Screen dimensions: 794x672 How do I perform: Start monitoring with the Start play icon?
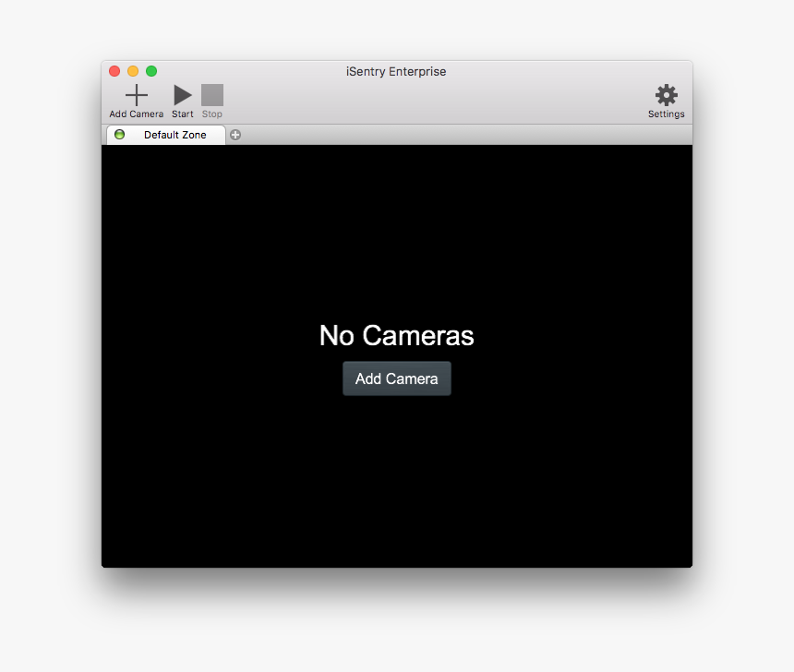tap(182, 95)
